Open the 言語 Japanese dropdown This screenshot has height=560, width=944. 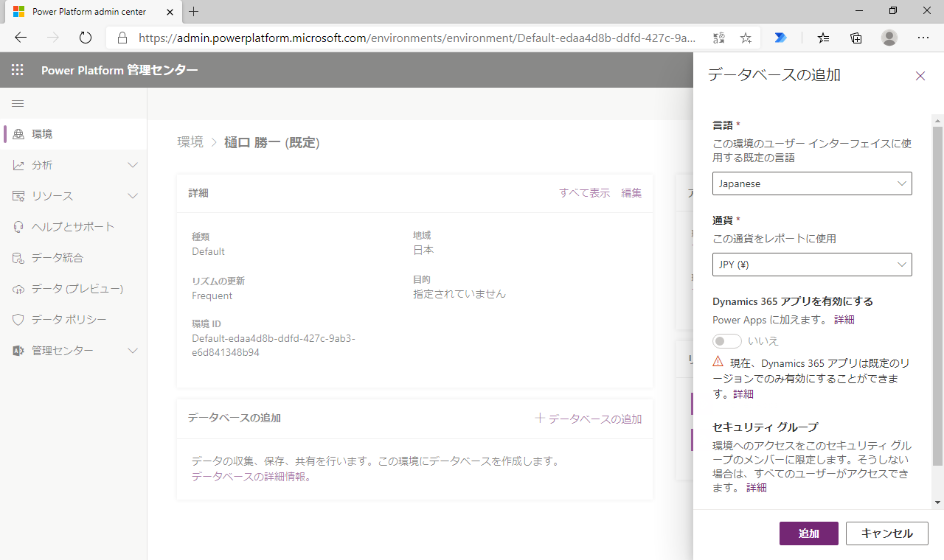pos(812,183)
